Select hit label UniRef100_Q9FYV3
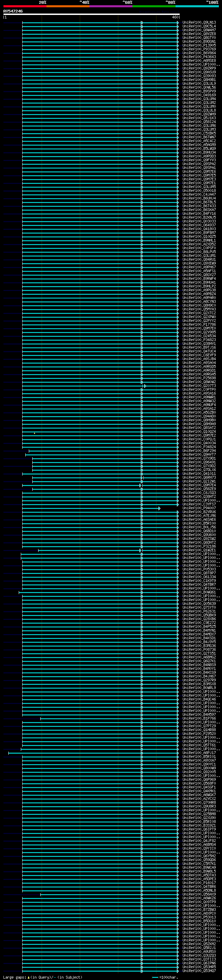222x980 pixels. [199, 160]
